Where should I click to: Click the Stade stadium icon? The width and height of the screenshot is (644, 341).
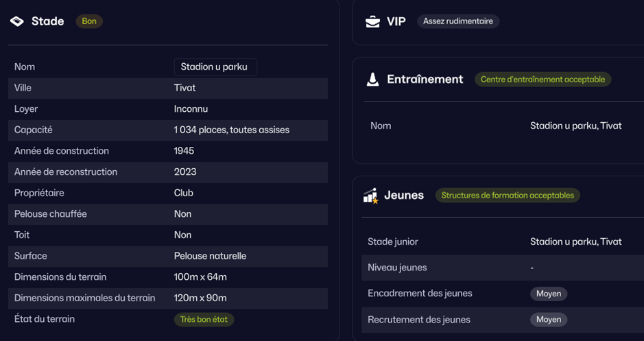(17, 21)
